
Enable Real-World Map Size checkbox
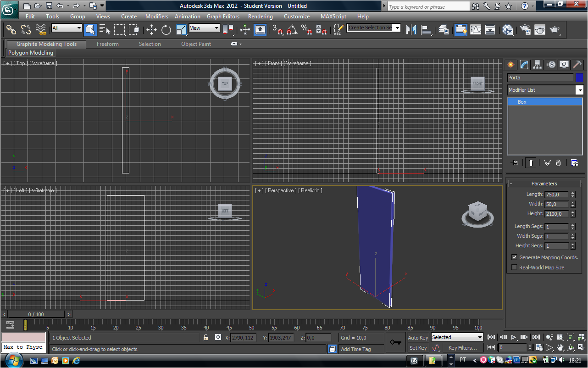[x=514, y=268]
